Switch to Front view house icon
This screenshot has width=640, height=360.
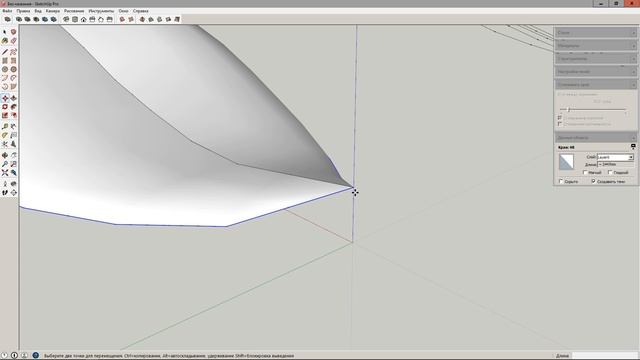tap(84, 19)
